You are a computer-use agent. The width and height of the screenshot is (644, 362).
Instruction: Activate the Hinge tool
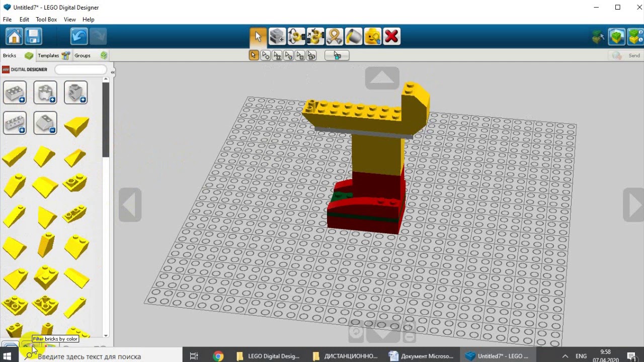(296, 36)
